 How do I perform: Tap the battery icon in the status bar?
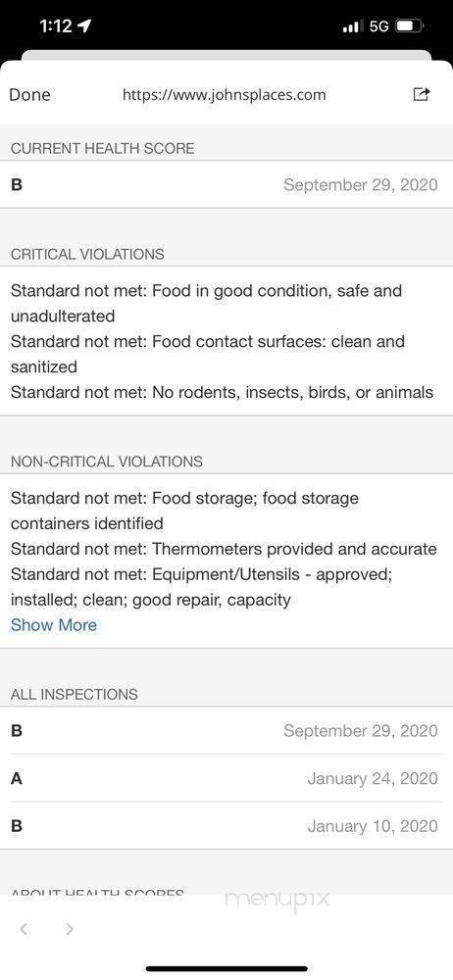coord(410,26)
